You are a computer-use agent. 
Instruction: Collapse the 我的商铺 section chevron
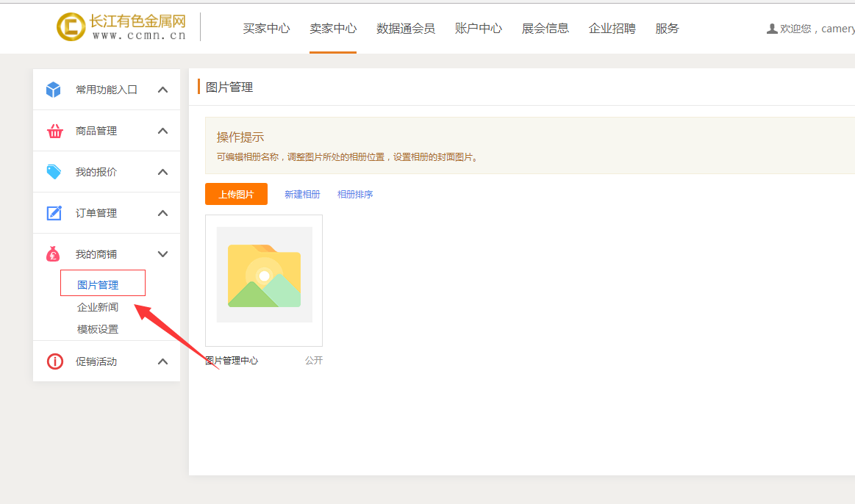point(163,254)
